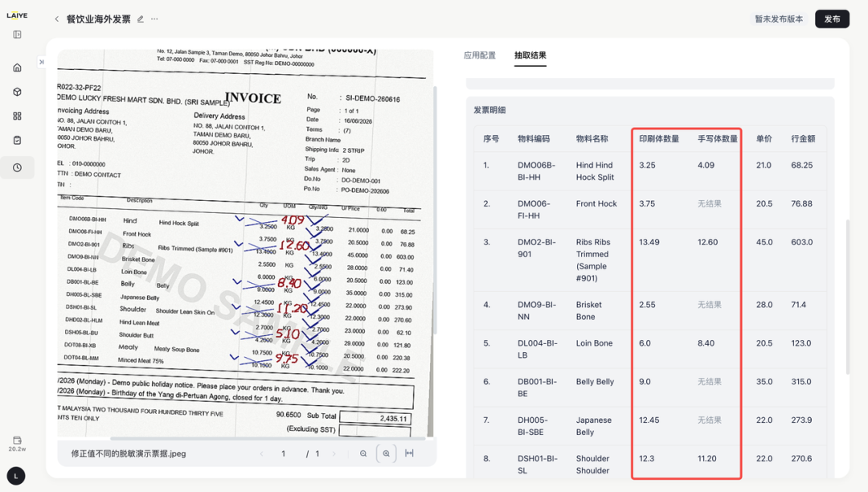Open the home icon in sidebar
Screen dimensions: 868x492
(17, 68)
